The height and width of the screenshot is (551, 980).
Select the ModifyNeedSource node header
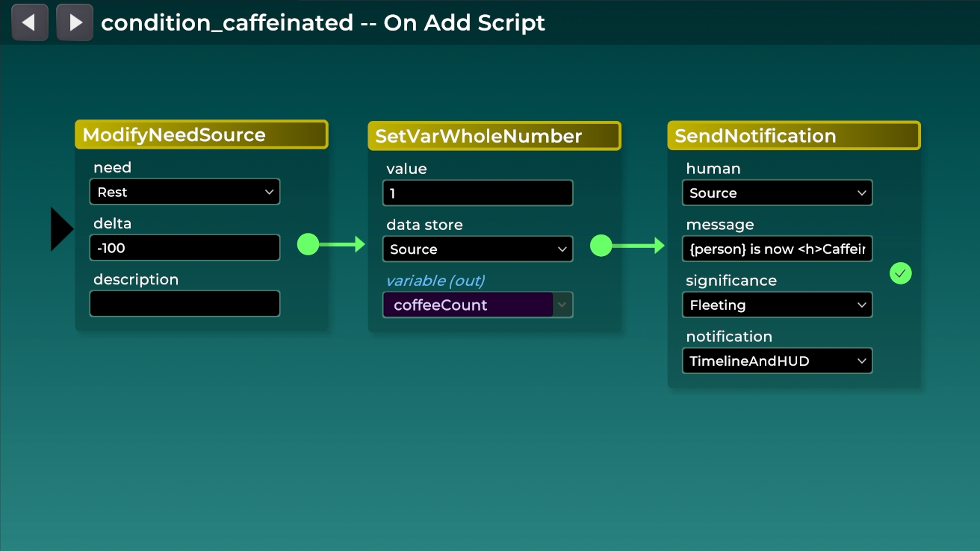[x=202, y=135]
